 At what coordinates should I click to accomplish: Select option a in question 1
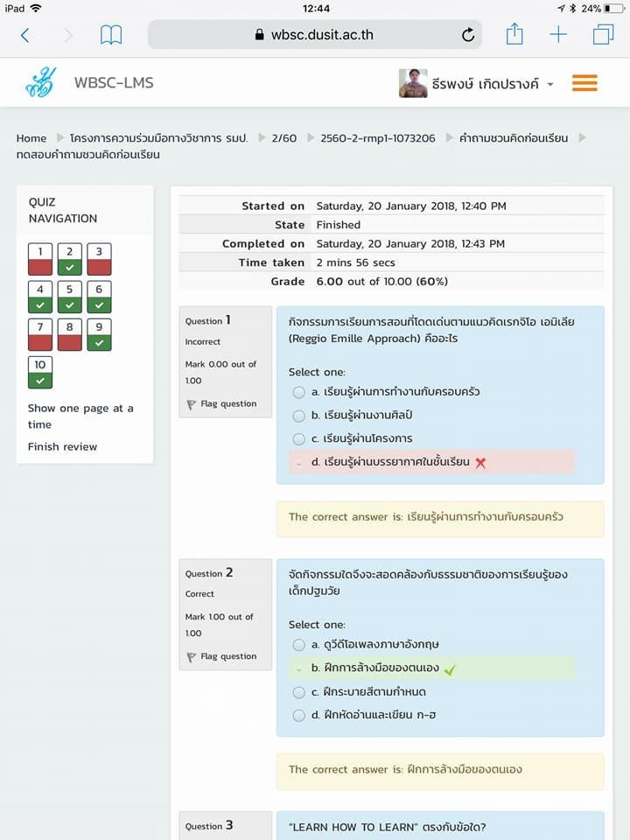coord(299,392)
